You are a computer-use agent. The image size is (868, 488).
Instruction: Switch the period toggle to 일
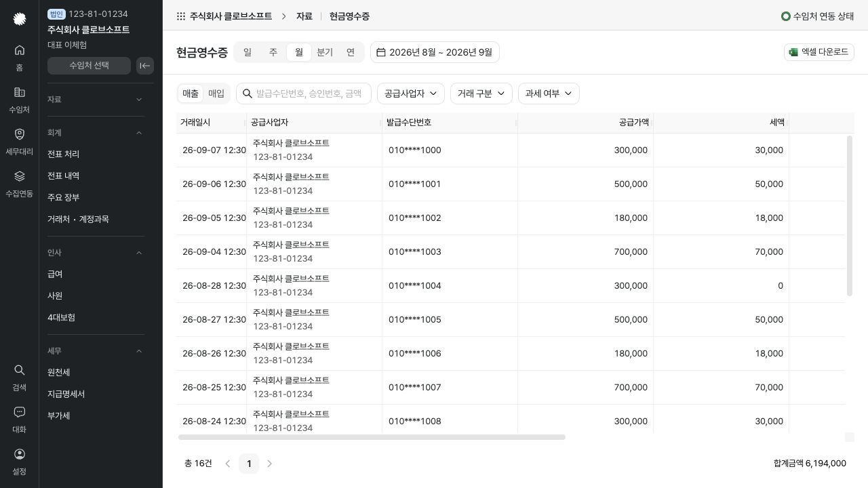[x=248, y=52]
